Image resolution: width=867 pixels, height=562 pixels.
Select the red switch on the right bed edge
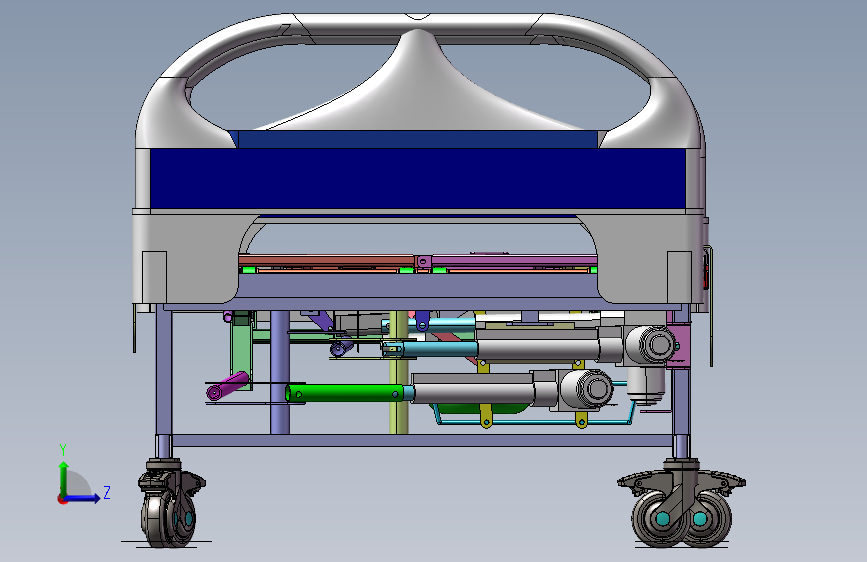[x=706, y=269]
